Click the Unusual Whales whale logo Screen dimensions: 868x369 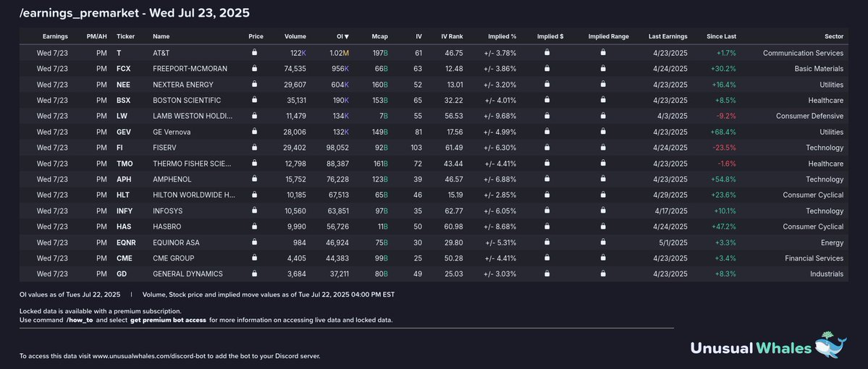pyautogui.click(x=832, y=346)
